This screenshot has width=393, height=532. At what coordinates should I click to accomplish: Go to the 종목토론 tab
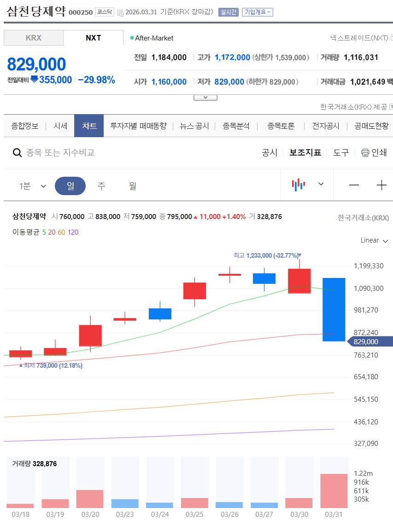click(281, 126)
